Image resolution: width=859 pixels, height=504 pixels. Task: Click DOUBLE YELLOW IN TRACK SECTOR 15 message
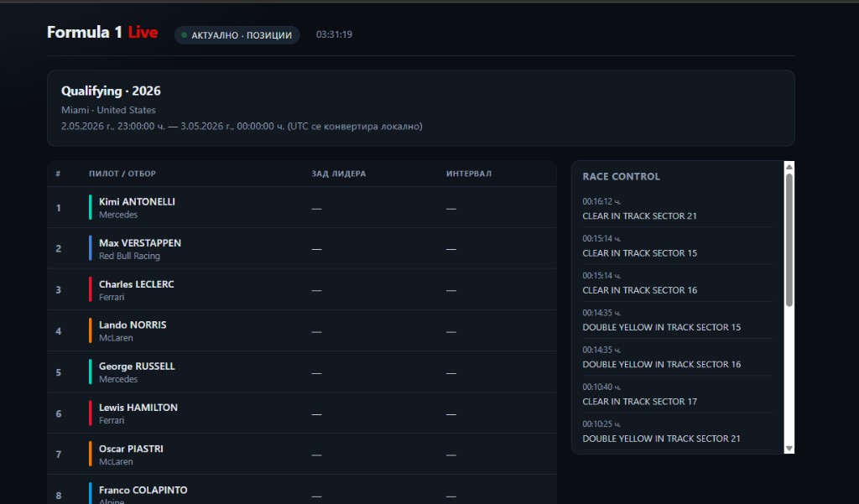[x=661, y=327]
